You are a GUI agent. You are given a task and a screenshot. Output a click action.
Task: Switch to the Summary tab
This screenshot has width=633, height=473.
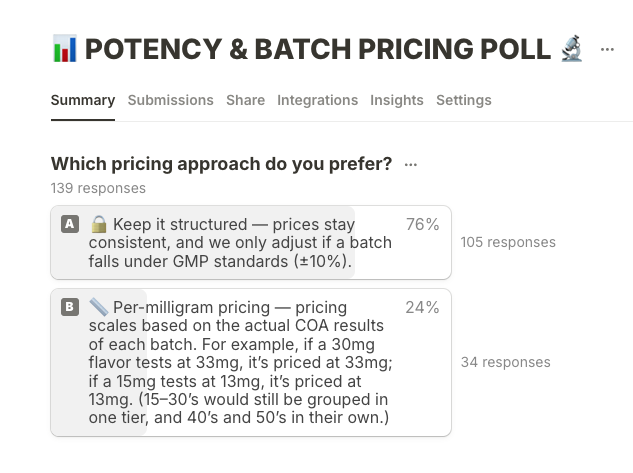[x=83, y=100]
